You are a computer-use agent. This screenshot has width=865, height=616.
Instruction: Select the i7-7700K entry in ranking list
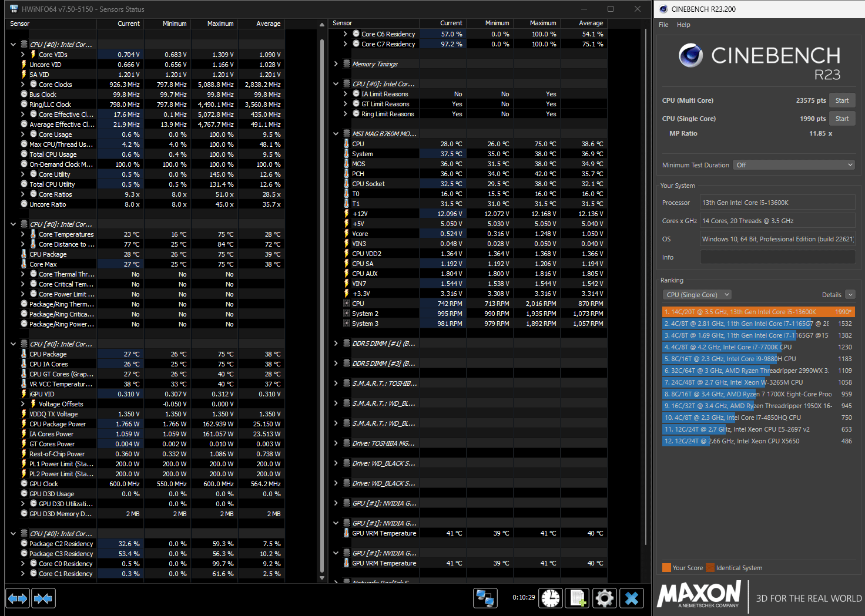758,347
